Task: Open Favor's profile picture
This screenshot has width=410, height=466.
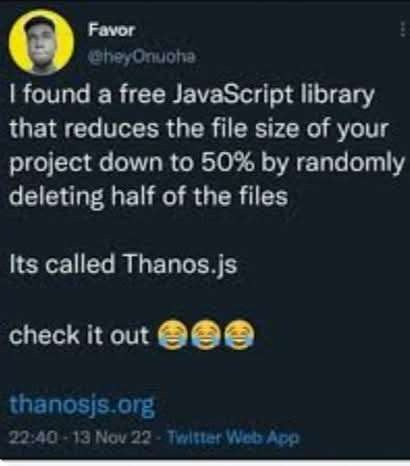Action: 41,43
